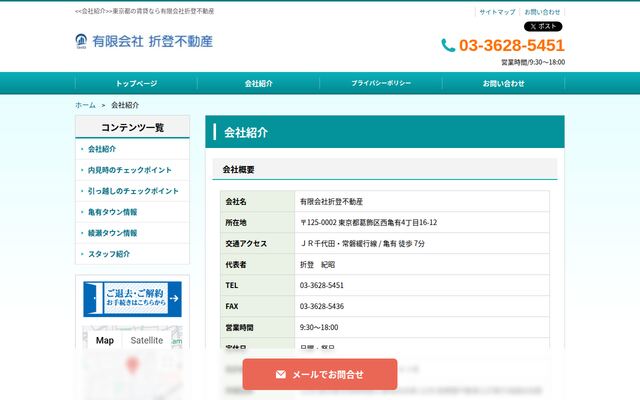Image resolution: width=640 pixels, height=400 pixels.
Task: Click the red location pin on map
Action: tap(131, 364)
